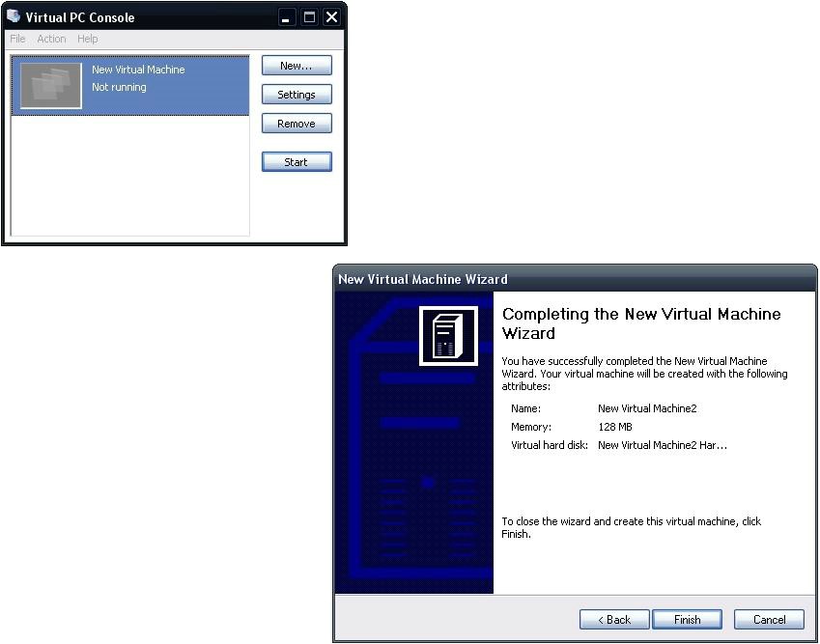The width and height of the screenshot is (820, 644).
Task: Click the 'New Virtual Machine2 Har…' disk value
Action: (663, 445)
